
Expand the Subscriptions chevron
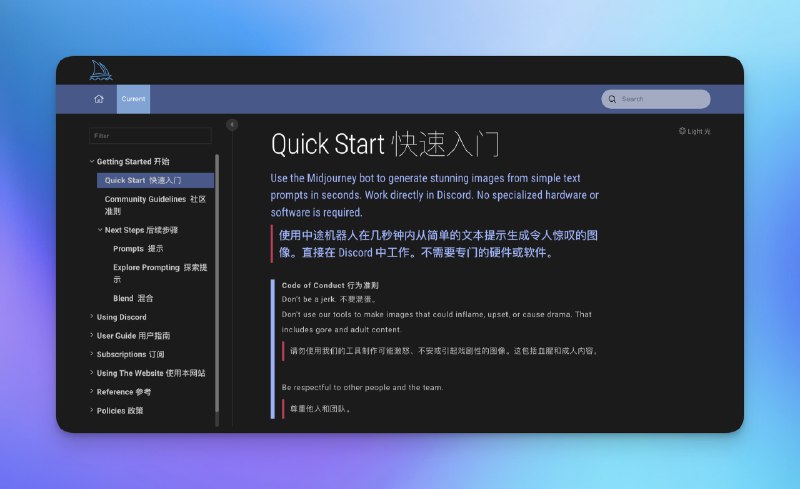tap(92, 354)
